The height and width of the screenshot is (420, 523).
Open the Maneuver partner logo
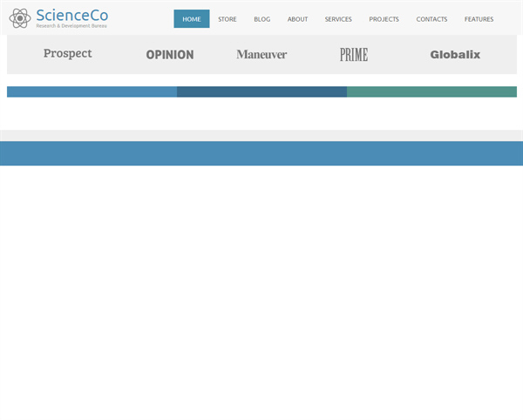(x=261, y=54)
